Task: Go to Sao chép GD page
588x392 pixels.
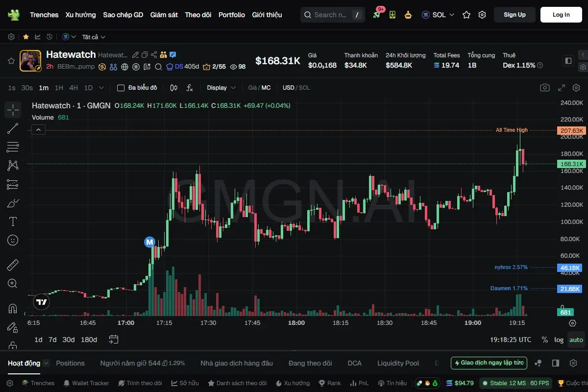Action: click(x=123, y=15)
